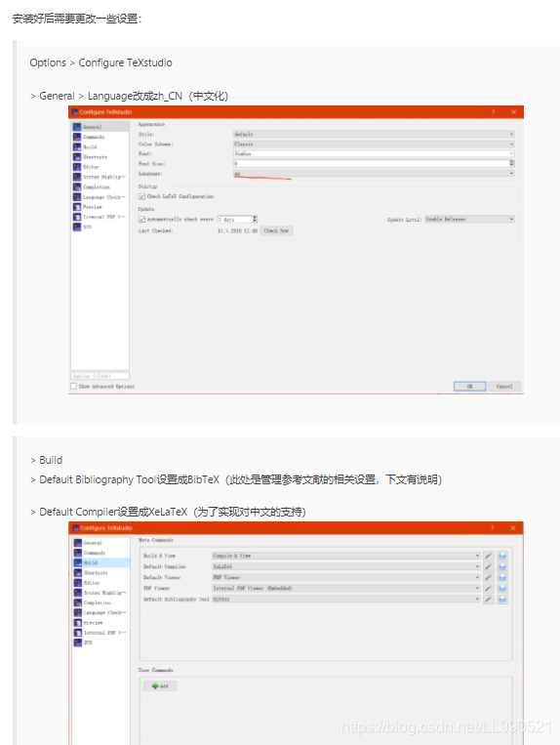Open Language Check in the General-page dialog sidebar
This screenshot has width=560, height=745.
[100, 196]
